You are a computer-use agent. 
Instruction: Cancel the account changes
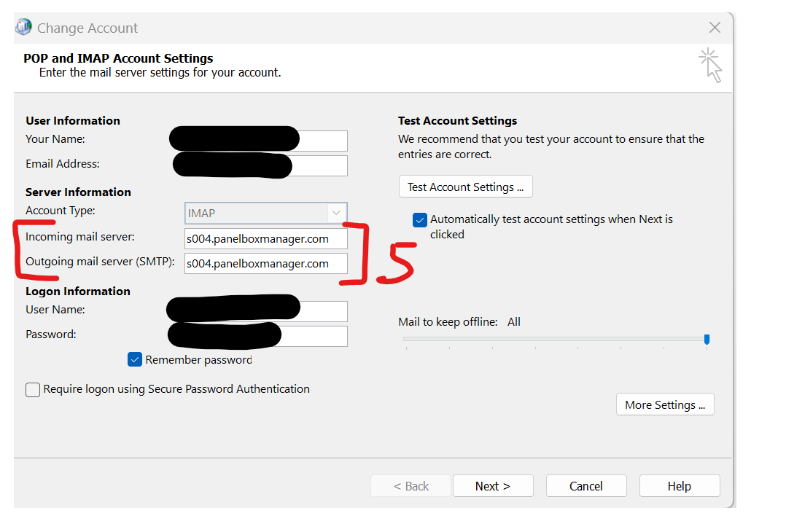click(x=586, y=486)
